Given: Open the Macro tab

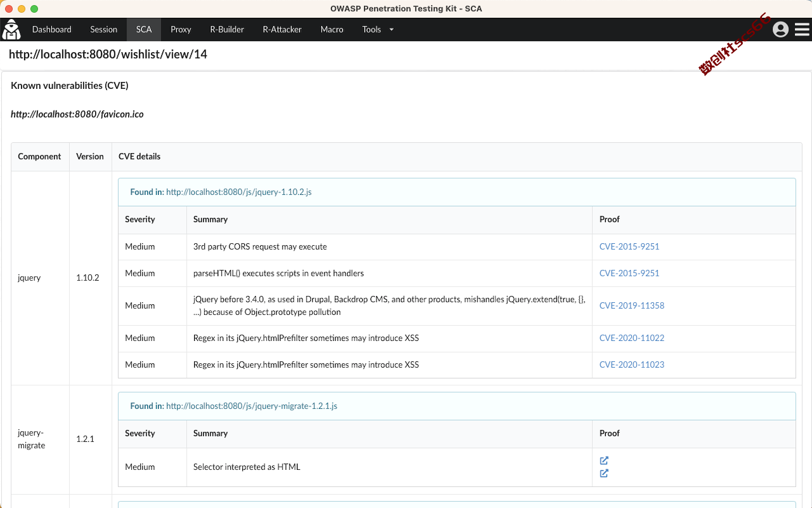Looking at the screenshot, I should tap(332, 29).
